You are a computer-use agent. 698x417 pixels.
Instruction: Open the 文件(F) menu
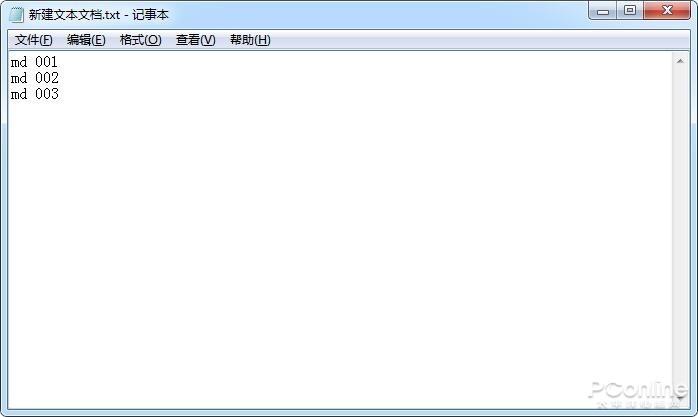click(34, 40)
